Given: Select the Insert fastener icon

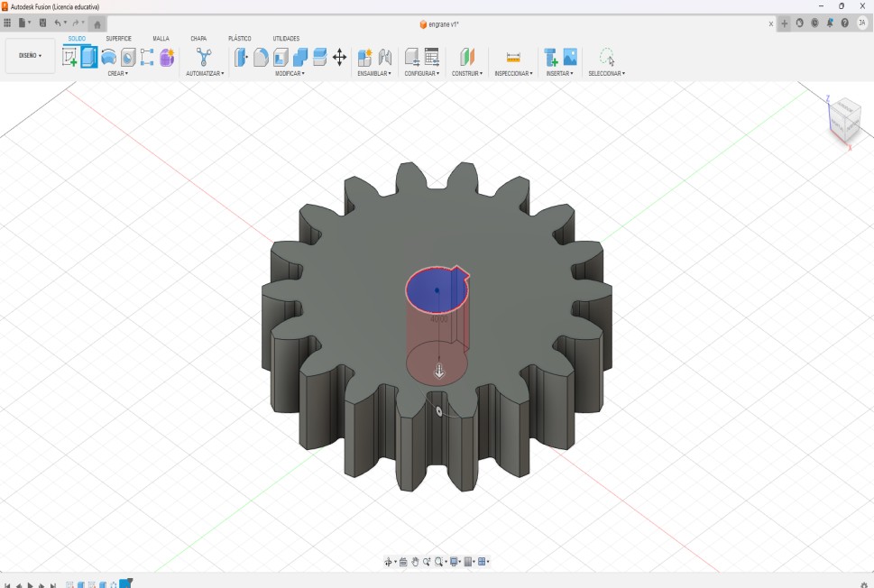Looking at the screenshot, I should click(x=551, y=57).
